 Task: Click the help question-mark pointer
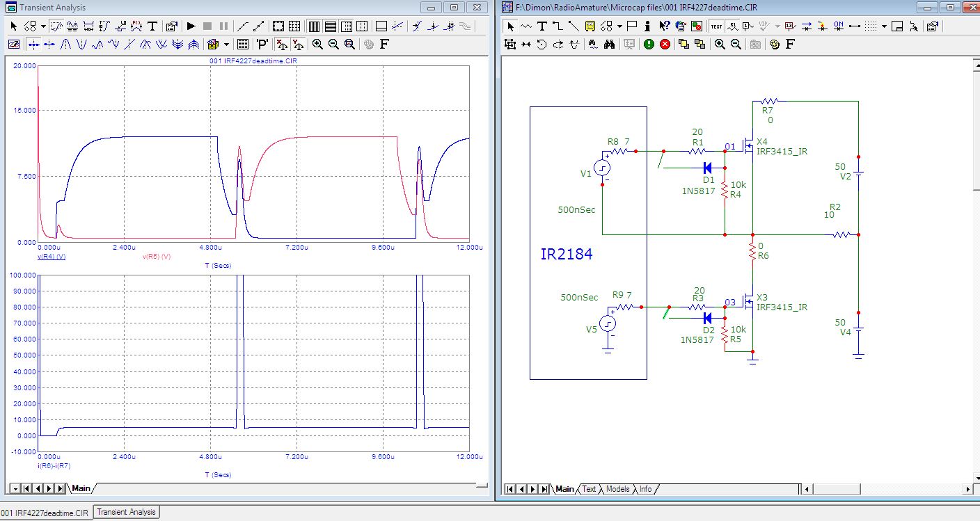point(664,26)
